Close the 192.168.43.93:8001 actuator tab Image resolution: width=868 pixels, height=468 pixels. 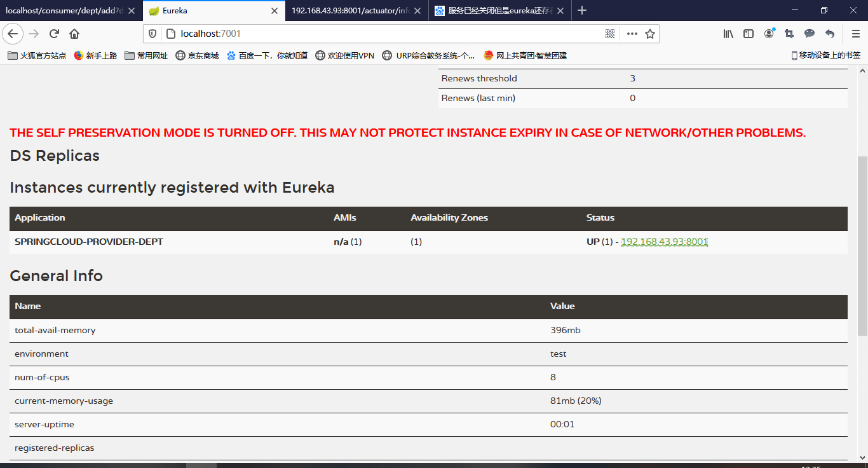pos(417,11)
